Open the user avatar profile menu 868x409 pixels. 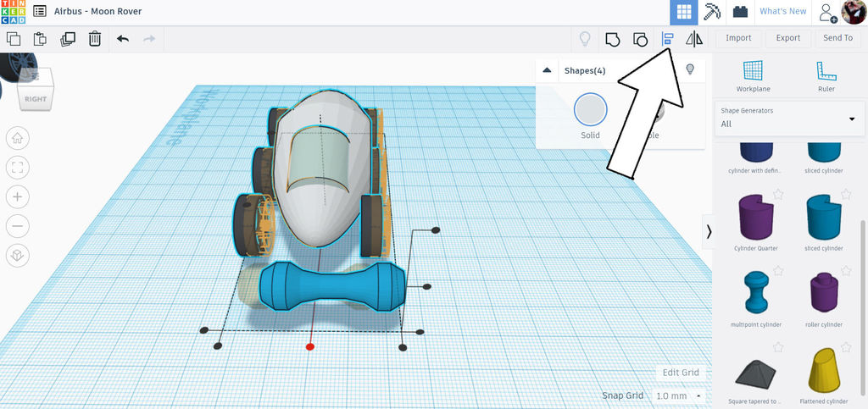(x=853, y=12)
